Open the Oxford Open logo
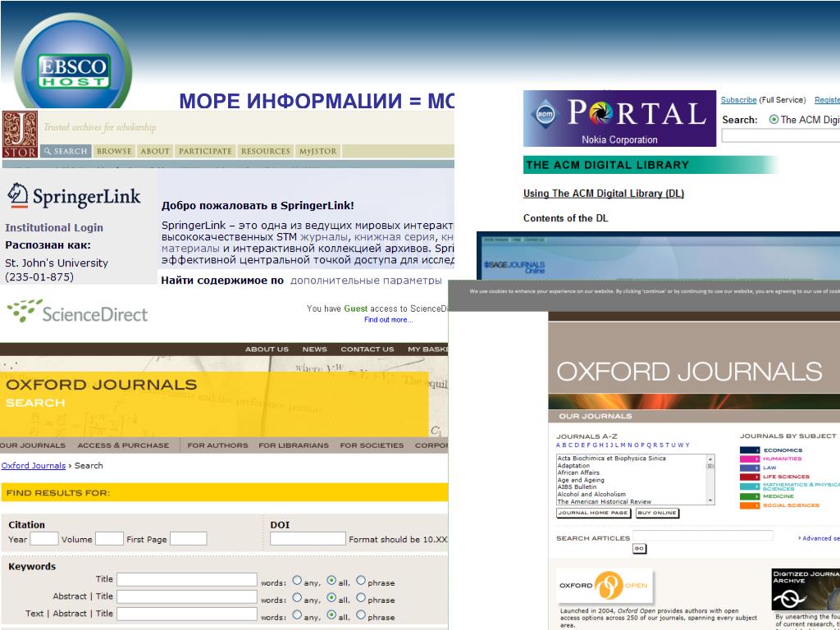 605,586
